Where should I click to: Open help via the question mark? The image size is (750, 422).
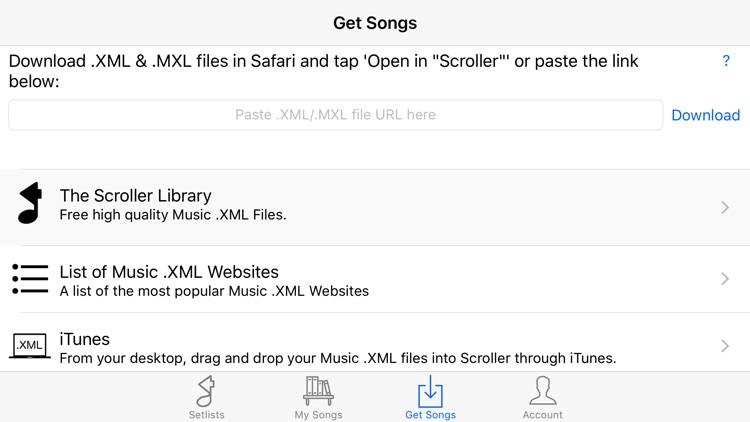(726, 61)
